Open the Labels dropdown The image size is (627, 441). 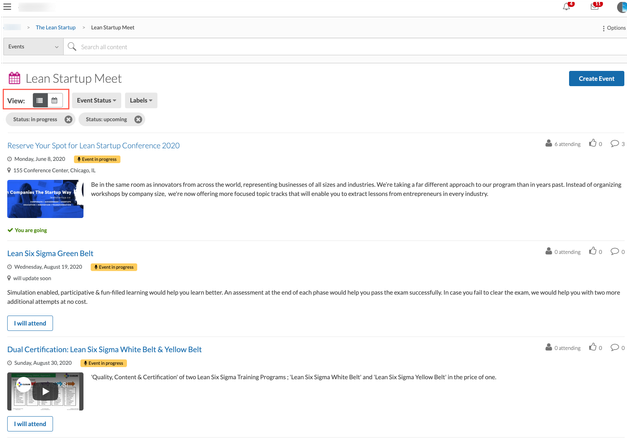141,100
